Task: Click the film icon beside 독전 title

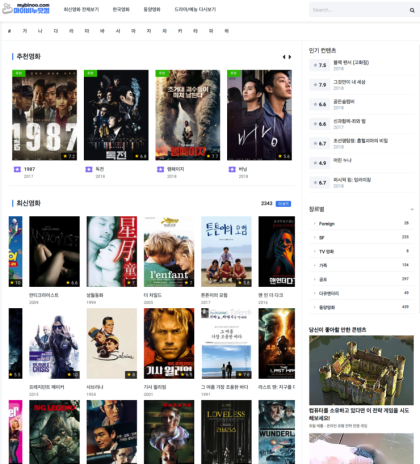Action: tap(89, 169)
